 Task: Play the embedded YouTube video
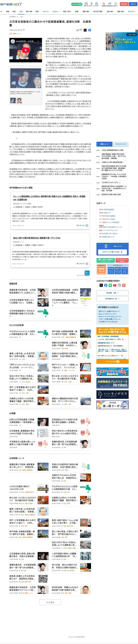click(26, 50)
